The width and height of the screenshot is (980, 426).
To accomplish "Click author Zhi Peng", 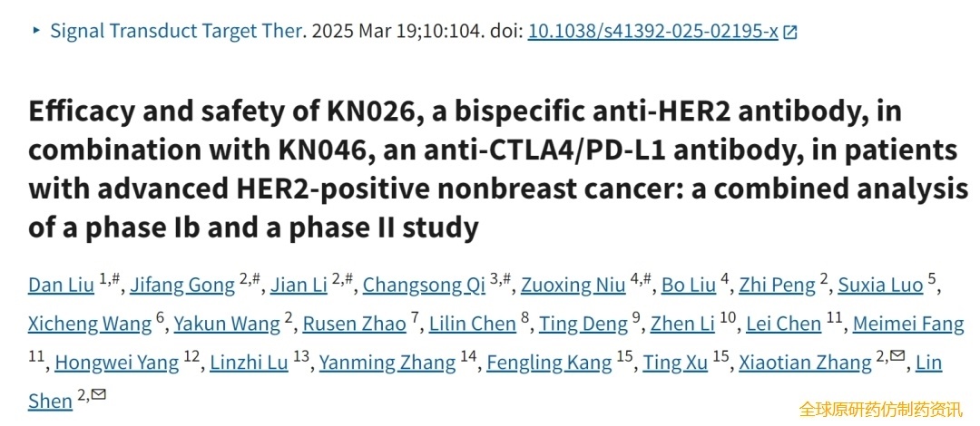I will (x=777, y=285).
